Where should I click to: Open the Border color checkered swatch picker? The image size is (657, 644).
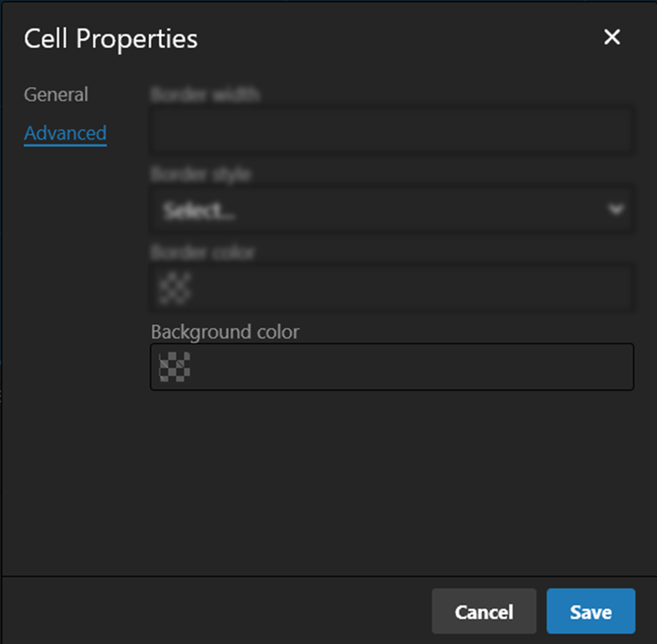click(175, 288)
